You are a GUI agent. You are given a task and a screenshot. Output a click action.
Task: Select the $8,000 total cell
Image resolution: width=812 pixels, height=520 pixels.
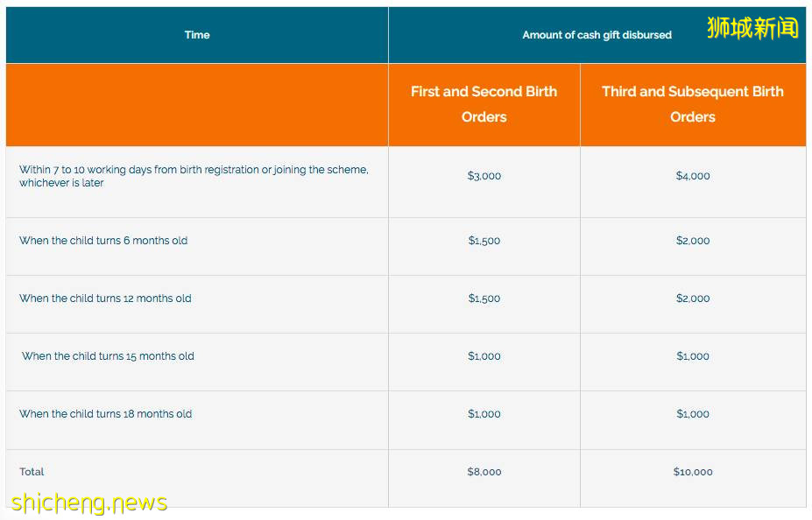point(484,472)
